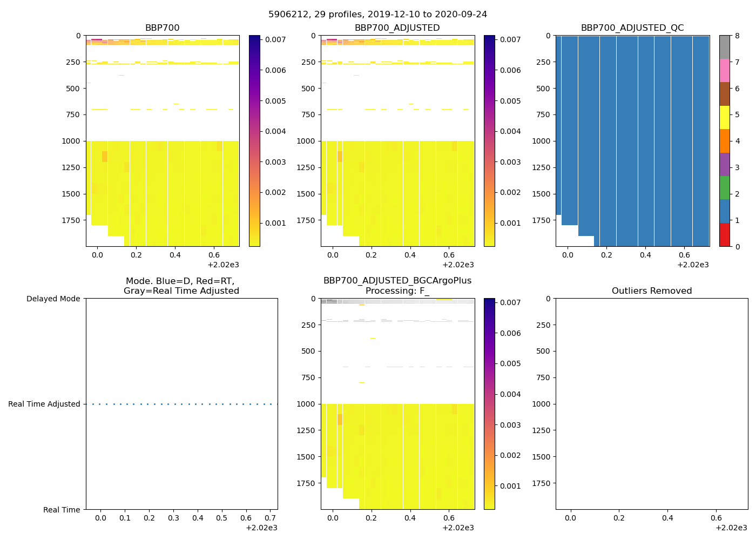Pick the pink segment of the QC colorbar
The image size is (756, 540).
pyautogui.click(x=724, y=70)
